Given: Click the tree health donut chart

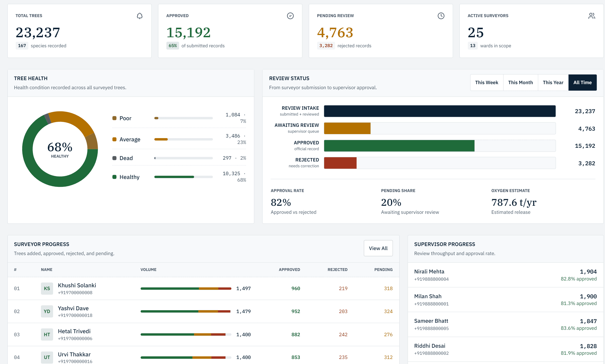Looking at the screenshot, I should pyautogui.click(x=60, y=149).
